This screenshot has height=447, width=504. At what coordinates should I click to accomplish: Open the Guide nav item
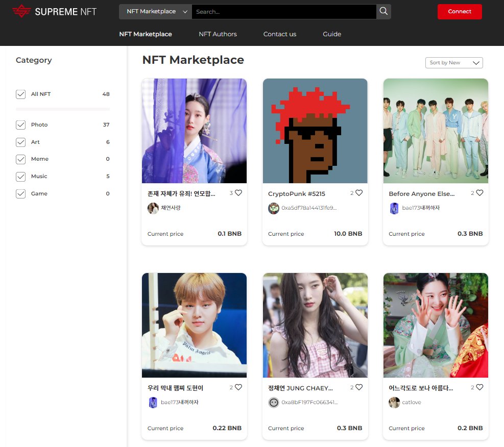pyautogui.click(x=332, y=34)
